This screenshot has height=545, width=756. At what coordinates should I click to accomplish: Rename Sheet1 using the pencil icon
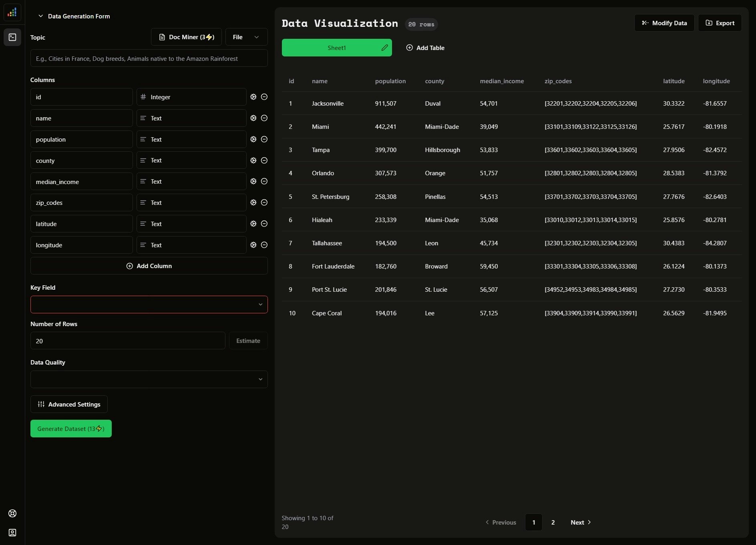click(x=384, y=48)
